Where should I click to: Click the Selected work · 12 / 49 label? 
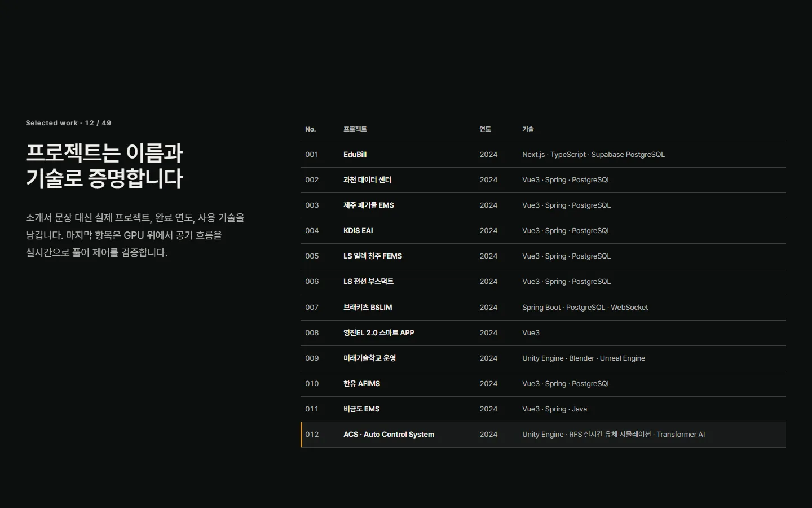68,123
